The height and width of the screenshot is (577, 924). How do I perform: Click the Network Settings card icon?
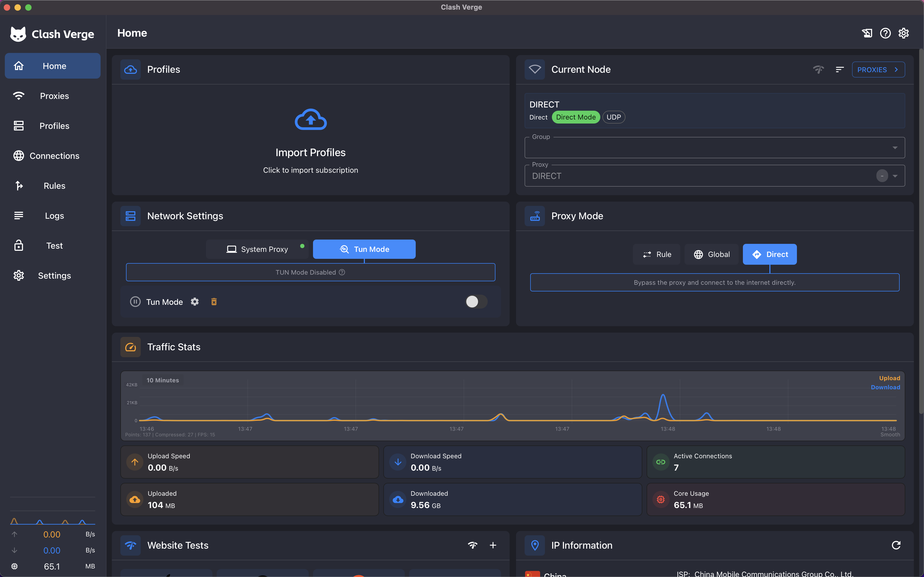pyautogui.click(x=131, y=216)
